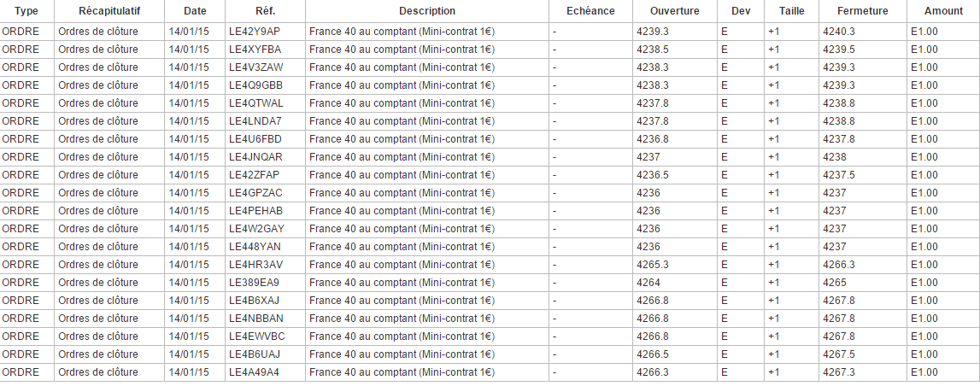Viewport: 980px width, 392px height.
Task: Click the Réf. column header
Action: pyautogui.click(x=265, y=11)
